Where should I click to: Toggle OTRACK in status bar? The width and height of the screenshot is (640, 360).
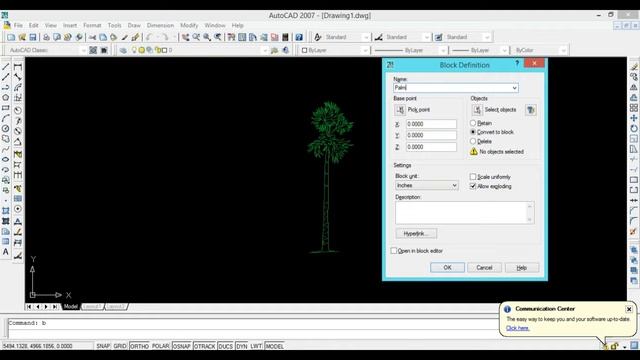click(204, 346)
